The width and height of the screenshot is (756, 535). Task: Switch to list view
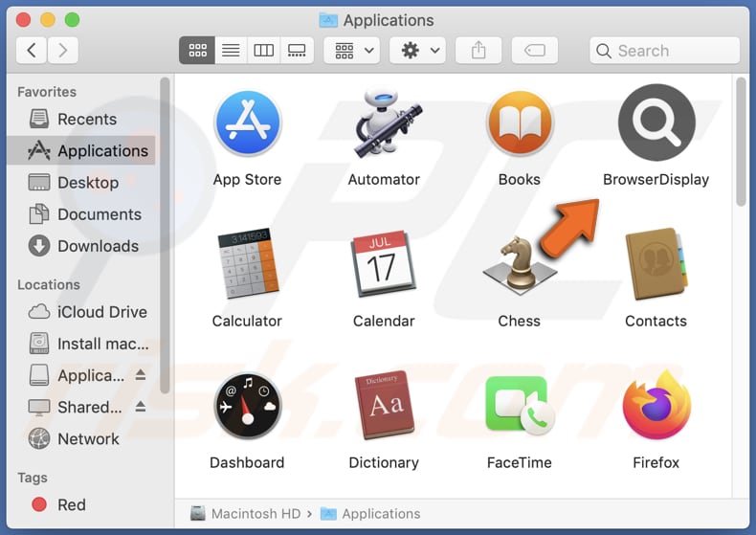click(231, 50)
